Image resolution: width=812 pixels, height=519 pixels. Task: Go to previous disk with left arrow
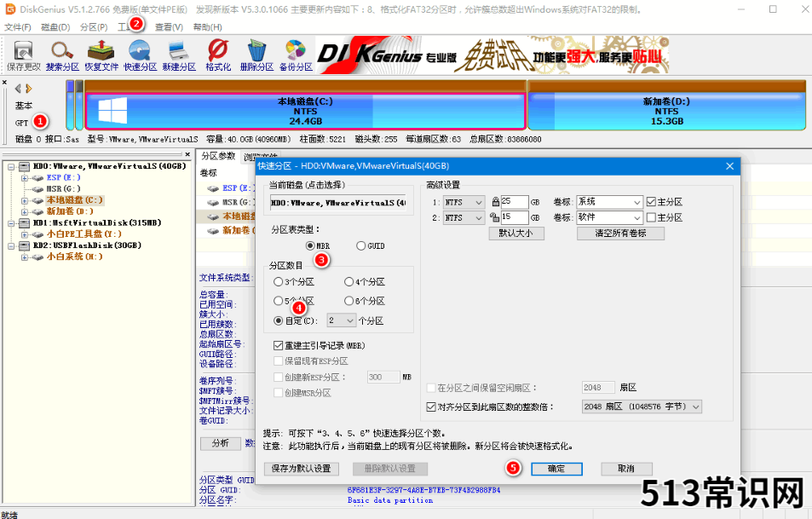18,89
